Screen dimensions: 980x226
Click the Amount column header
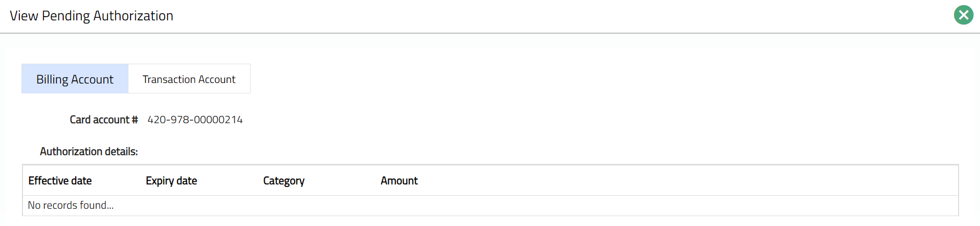coord(399,181)
